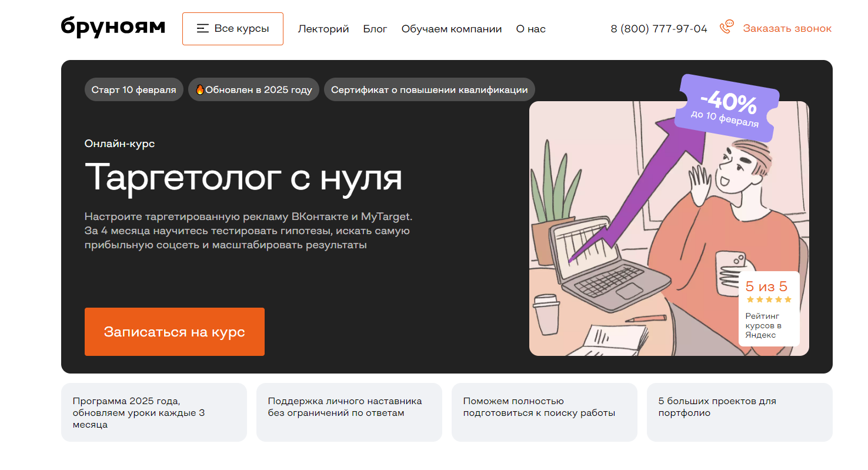Click the fire emoji on the update badge
This screenshot has width=868, height=470.
200,90
